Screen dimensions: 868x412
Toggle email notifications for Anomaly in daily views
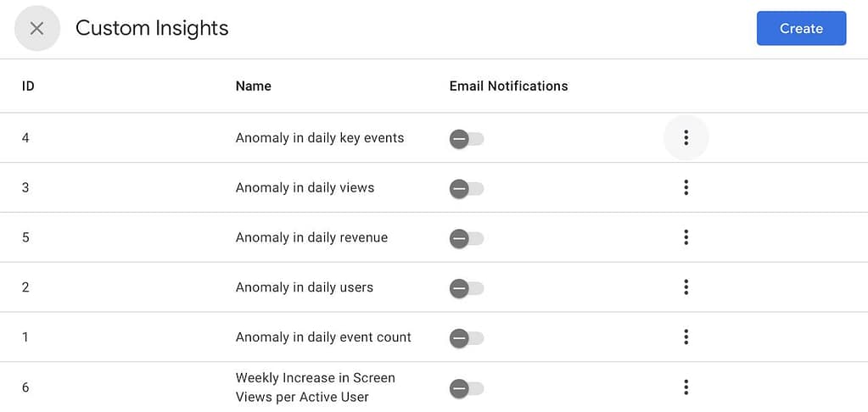coord(466,188)
